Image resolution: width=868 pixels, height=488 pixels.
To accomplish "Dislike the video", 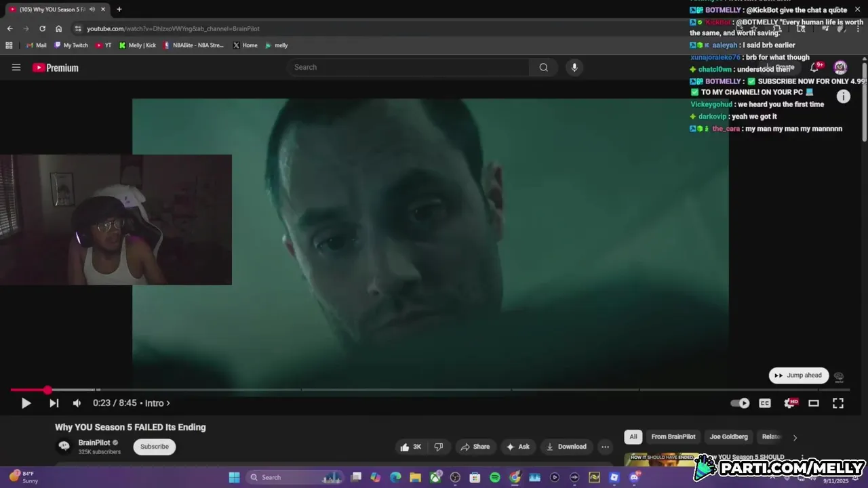I will tap(439, 447).
